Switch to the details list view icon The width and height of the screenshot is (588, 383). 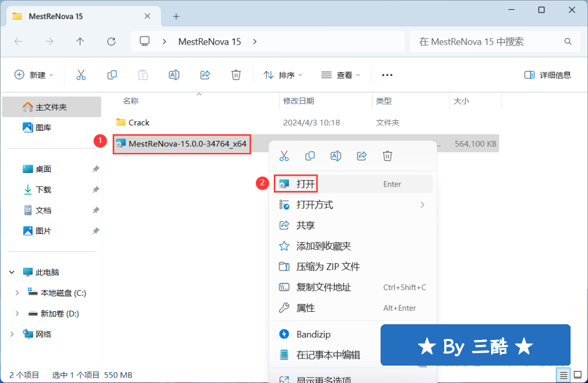563,375
